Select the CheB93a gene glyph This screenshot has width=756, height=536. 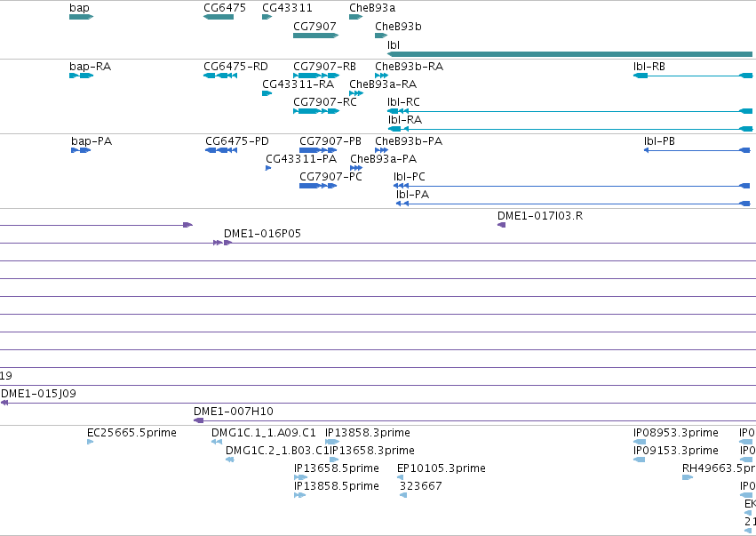click(356, 17)
